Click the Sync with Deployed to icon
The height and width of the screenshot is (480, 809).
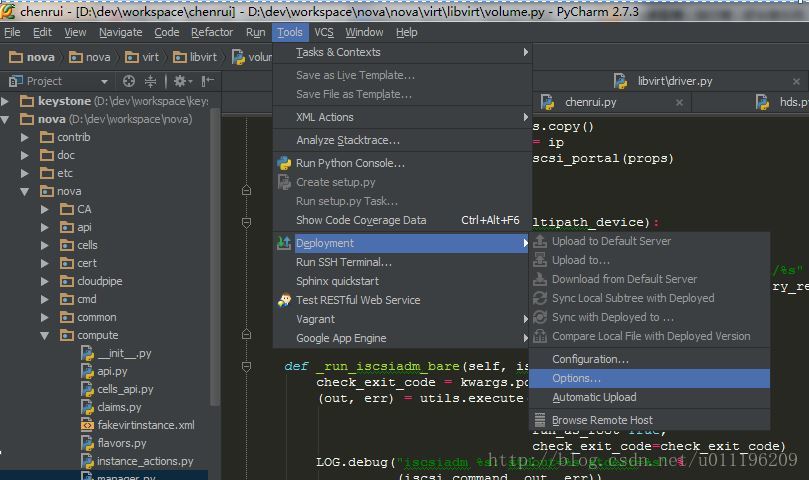pos(540,317)
